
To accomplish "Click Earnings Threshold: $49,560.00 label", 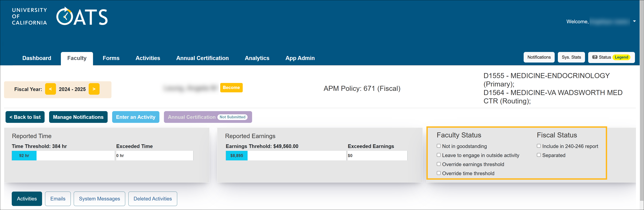I will pyautogui.click(x=262, y=146).
